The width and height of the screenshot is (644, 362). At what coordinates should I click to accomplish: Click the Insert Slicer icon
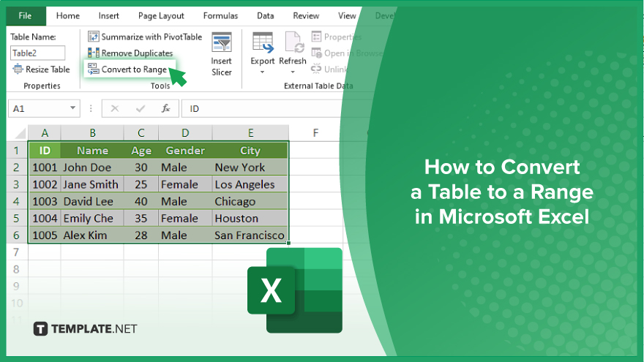[x=221, y=42]
